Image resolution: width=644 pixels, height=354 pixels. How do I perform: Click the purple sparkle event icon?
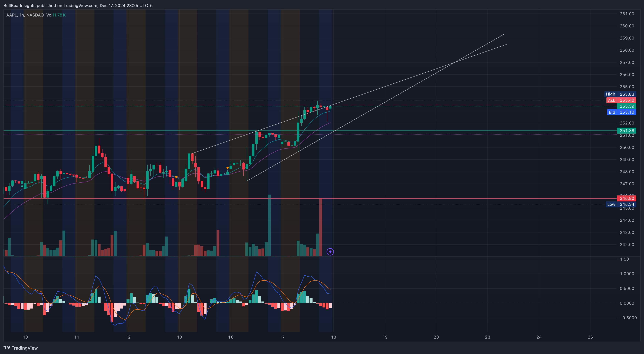pyautogui.click(x=330, y=252)
